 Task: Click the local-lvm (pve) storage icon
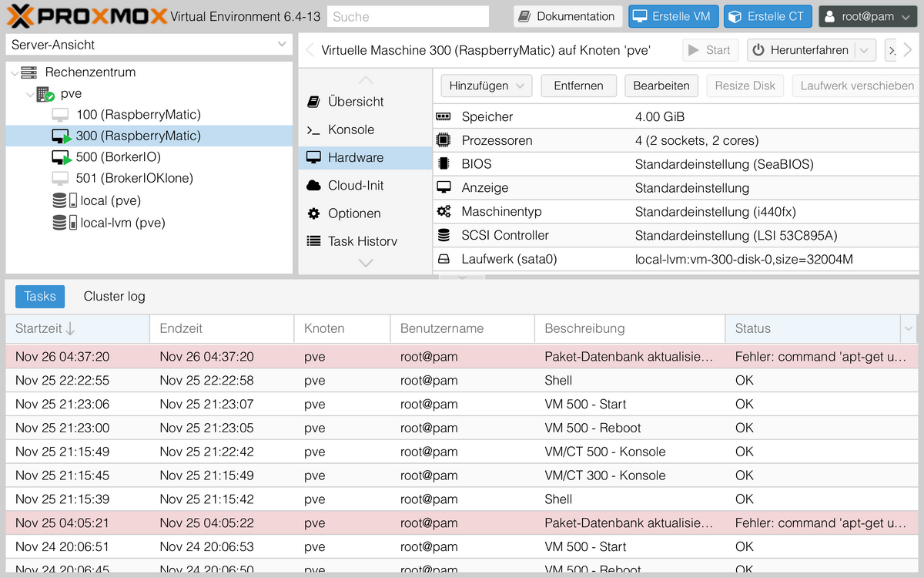[x=65, y=223]
